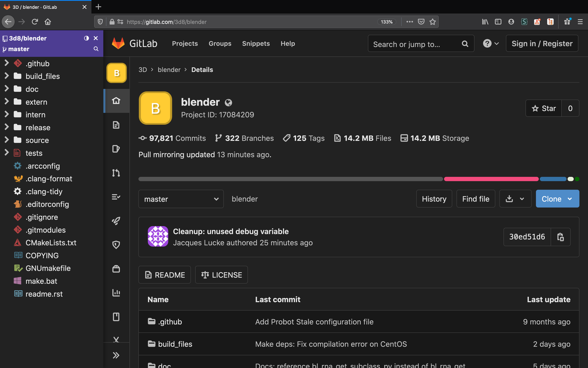The image size is (588, 368).
Task: Click the GitLab fox logo
Action: (118, 43)
